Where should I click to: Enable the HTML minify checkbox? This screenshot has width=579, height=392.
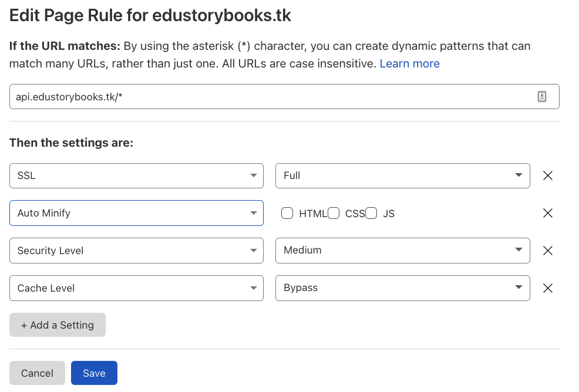tap(287, 213)
